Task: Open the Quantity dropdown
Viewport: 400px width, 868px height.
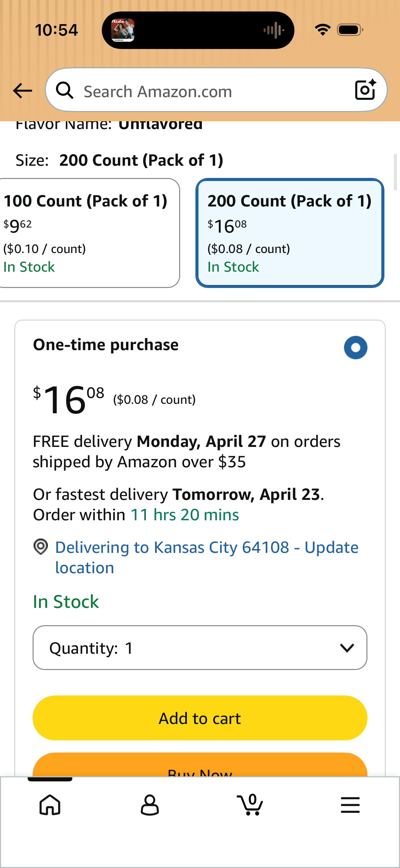Action: pos(199,648)
